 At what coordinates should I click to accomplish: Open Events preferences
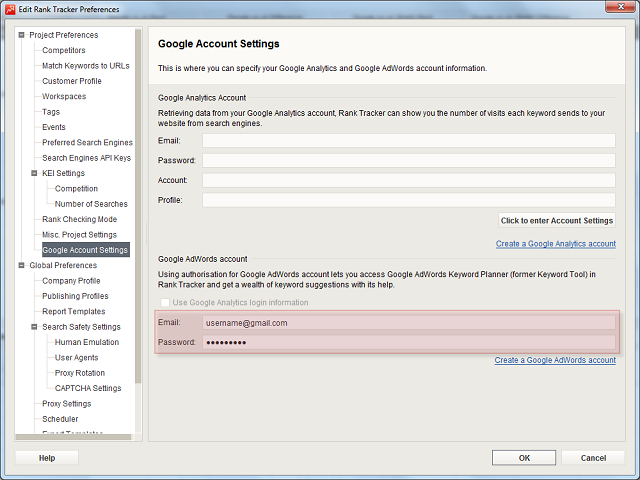pos(54,127)
